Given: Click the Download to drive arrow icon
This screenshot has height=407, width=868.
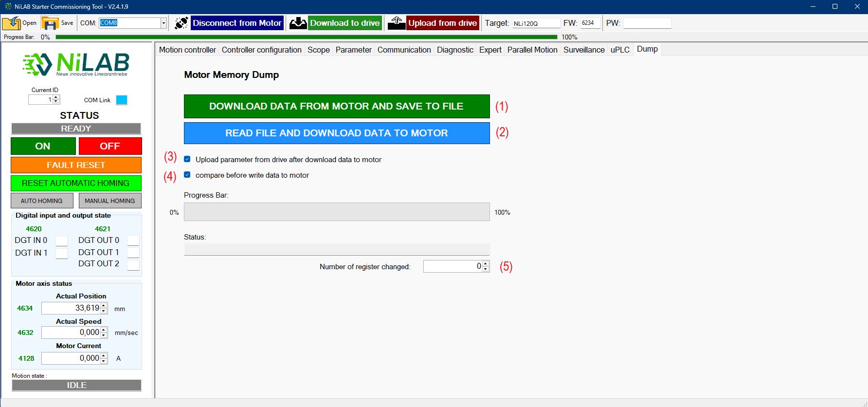Looking at the screenshot, I should coord(298,23).
